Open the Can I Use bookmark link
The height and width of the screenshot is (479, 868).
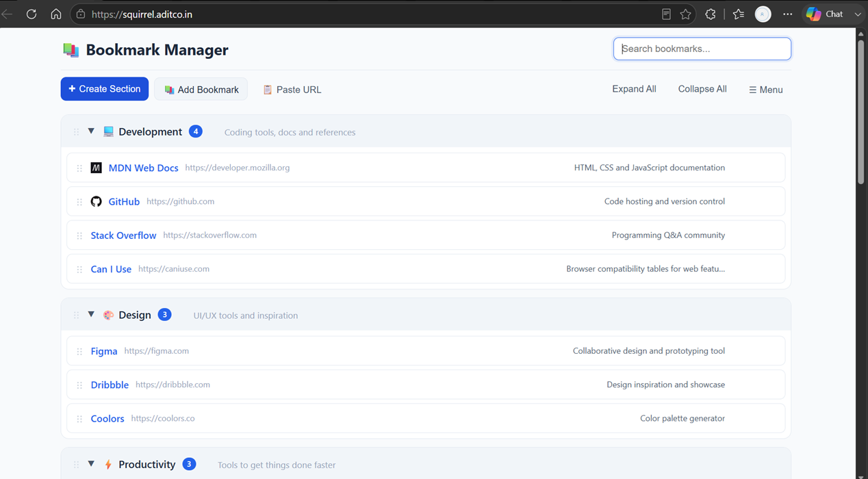tap(111, 269)
